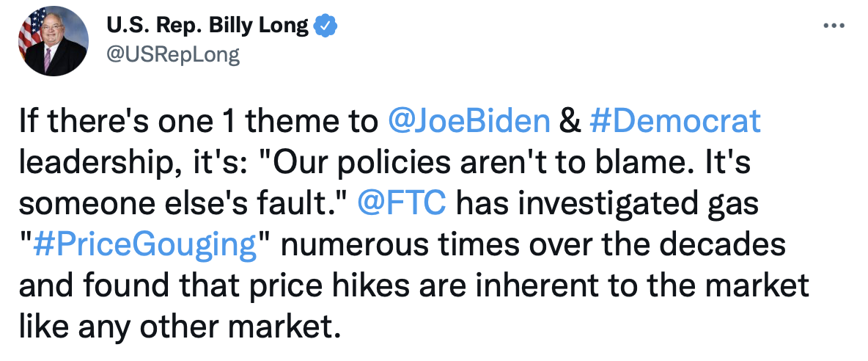The image size is (868, 361).
Task: Open Billy Long's profile photo
Action: click(53, 41)
